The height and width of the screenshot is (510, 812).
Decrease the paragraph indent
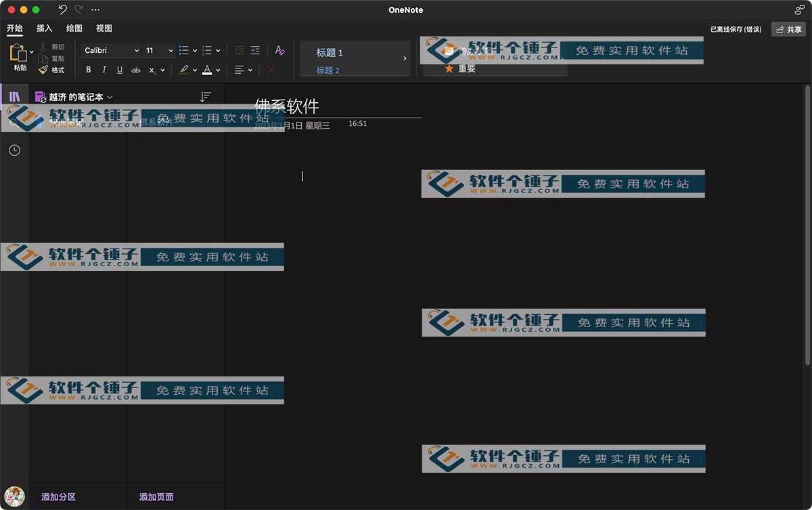point(239,50)
